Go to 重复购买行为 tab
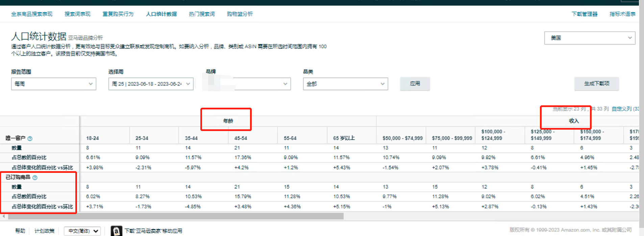The width and height of the screenshot is (644, 236). click(118, 14)
